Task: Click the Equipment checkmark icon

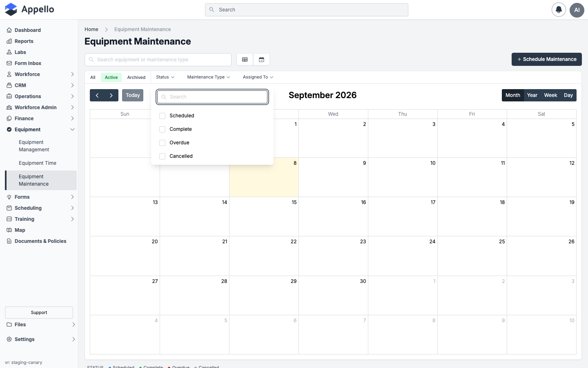Action: [x=9, y=130]
